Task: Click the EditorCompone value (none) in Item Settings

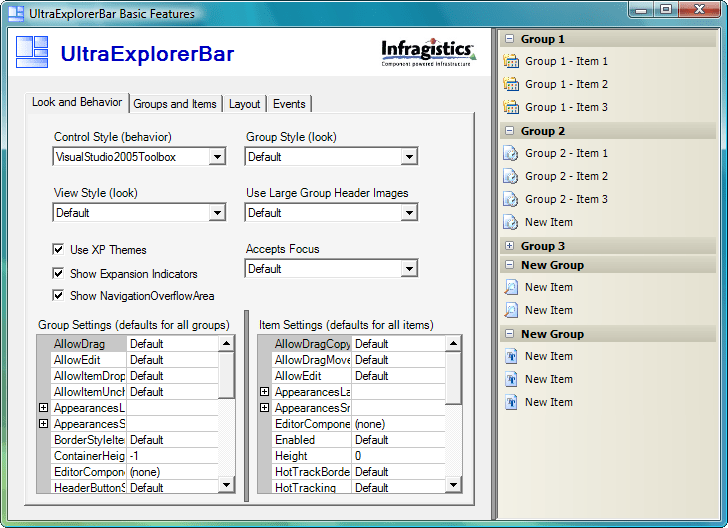Action: (398, 424)
